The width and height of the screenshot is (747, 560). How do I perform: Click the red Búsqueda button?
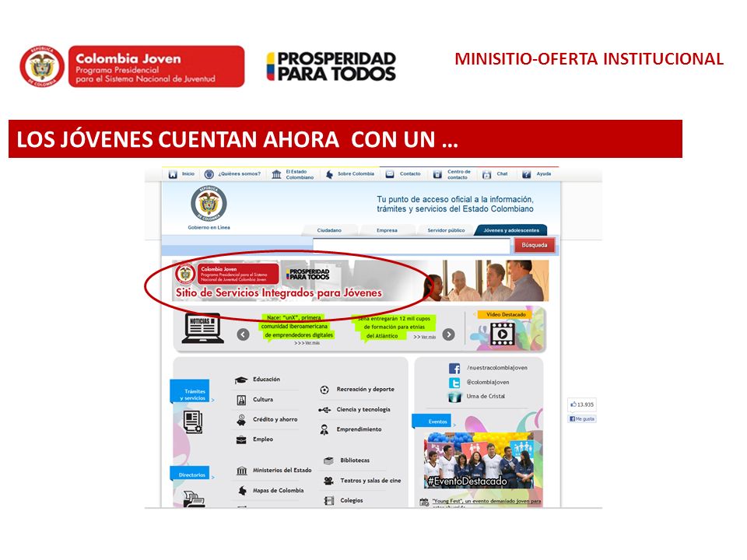(534, 245)
